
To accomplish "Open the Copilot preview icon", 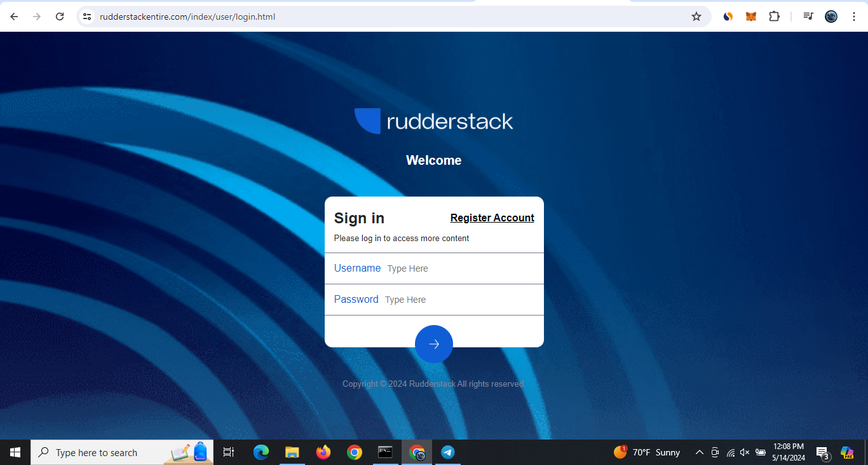I will click(847, 452).
